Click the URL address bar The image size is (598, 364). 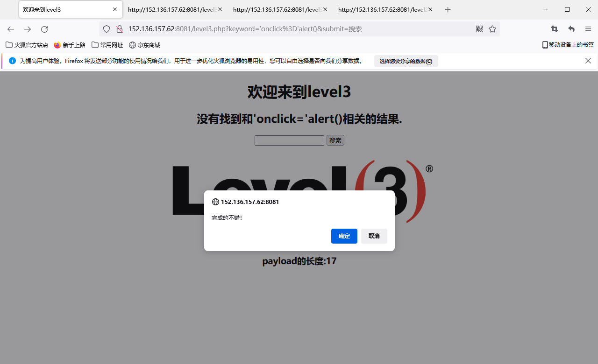(299, 29)
